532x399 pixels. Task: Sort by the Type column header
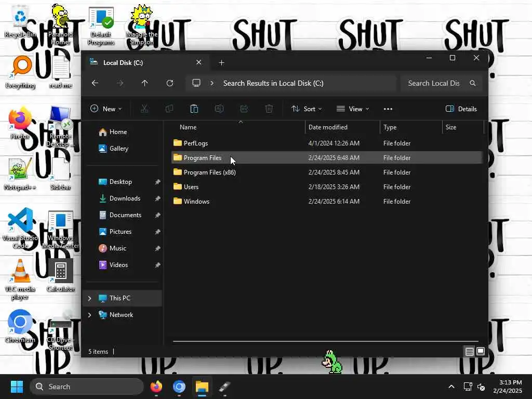click(411, 127)
